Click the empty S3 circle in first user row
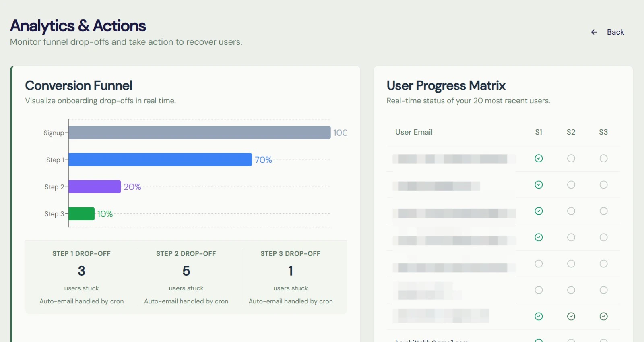The height and width of the screenshot is (342, 644). point(603,158)
